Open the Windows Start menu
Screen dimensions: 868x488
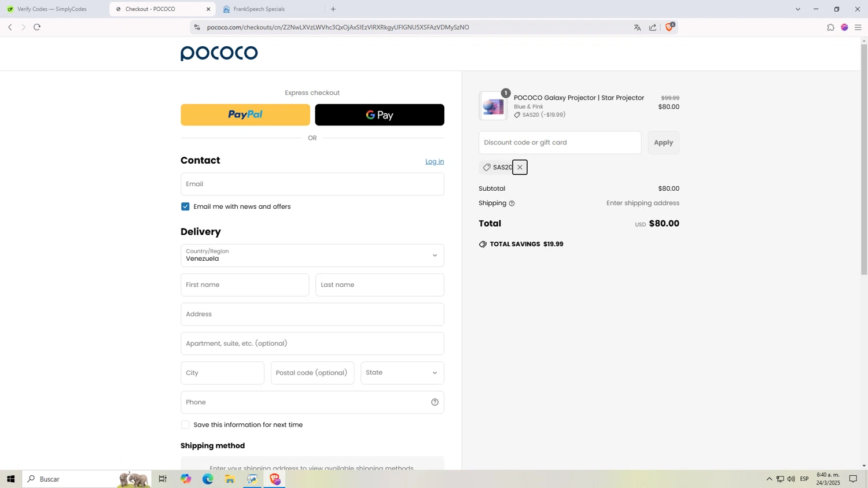pyautogui.click(x=10, y=479)
